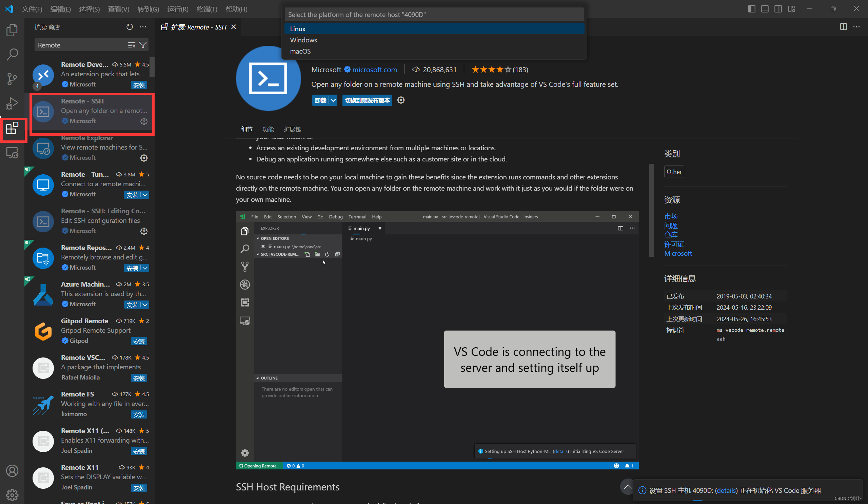868x504 pixels.
Task: Open the Run and Debug view
Action: click(x=12, y=103)
